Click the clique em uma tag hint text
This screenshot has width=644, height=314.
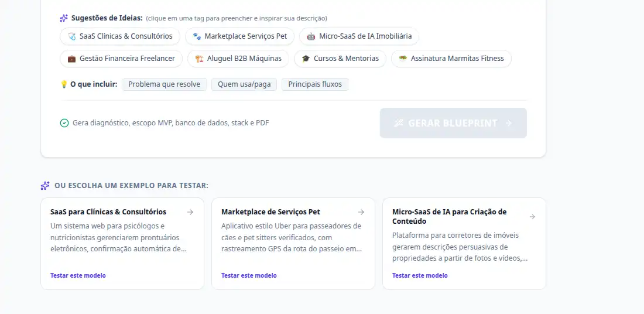coord(237,18)
